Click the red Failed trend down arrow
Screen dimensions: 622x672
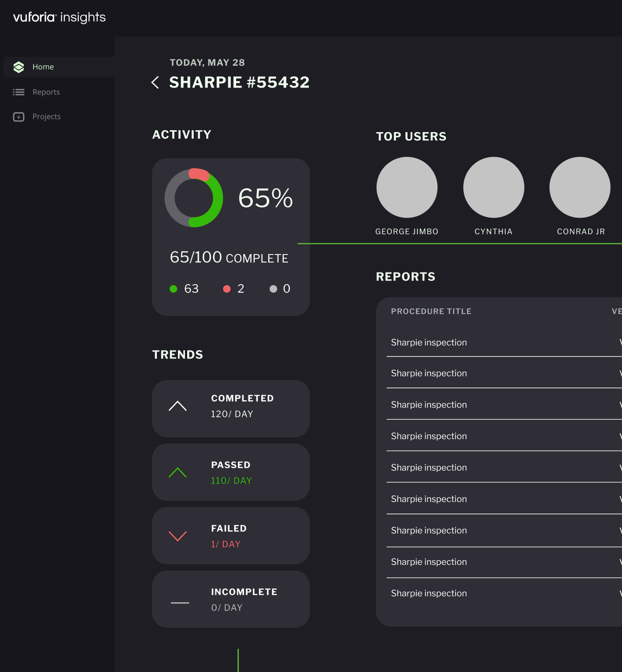(x=178, y=536)
